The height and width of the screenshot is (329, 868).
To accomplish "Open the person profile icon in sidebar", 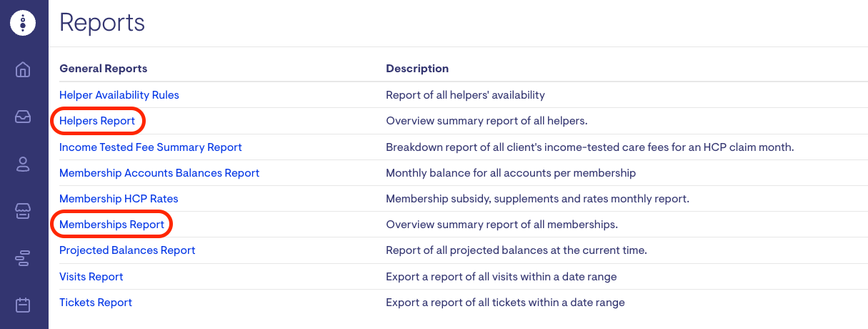I will point(23,164).
